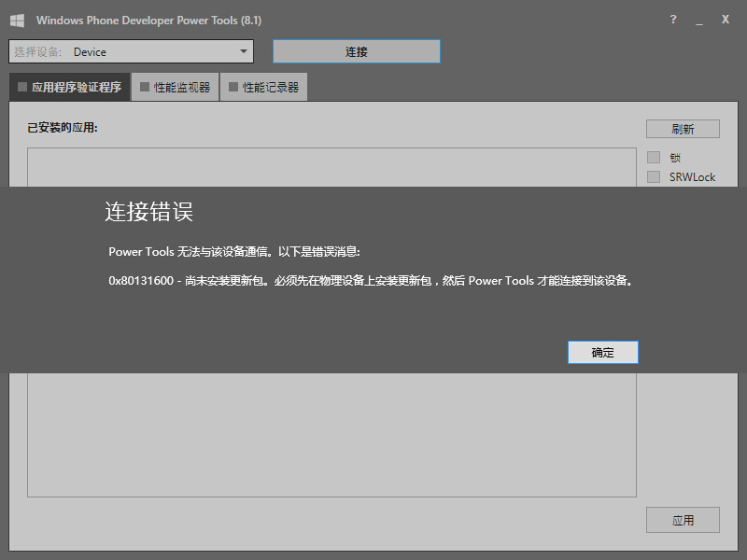Switch to the 性能记录器 tab
This screenshot has height=560, width=747.
(x=263, y=87)
